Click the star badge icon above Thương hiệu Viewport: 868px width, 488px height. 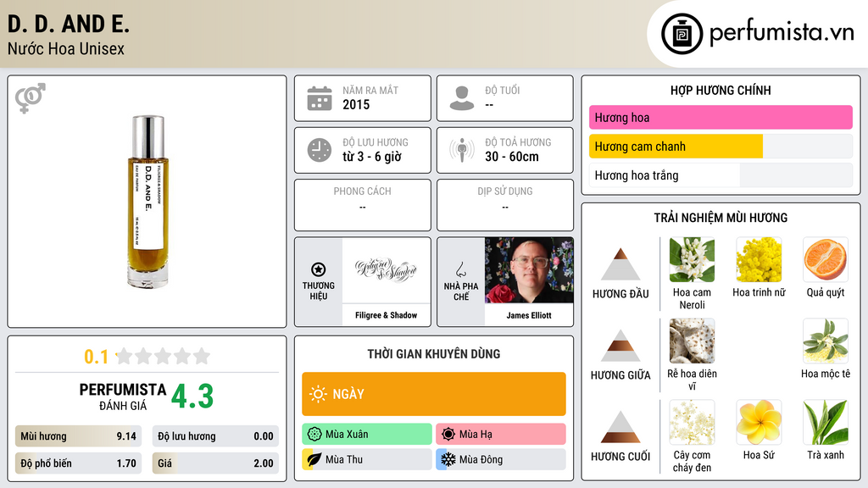319,269
